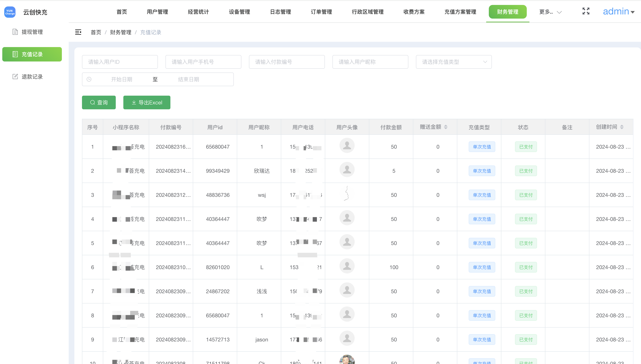Focus the 请输入付款编号 field
This screenshot has width=641, height=364.
tap(287, 62)
